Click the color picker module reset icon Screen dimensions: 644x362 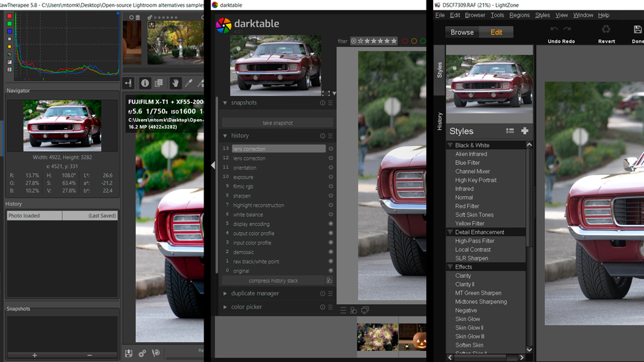323,307
